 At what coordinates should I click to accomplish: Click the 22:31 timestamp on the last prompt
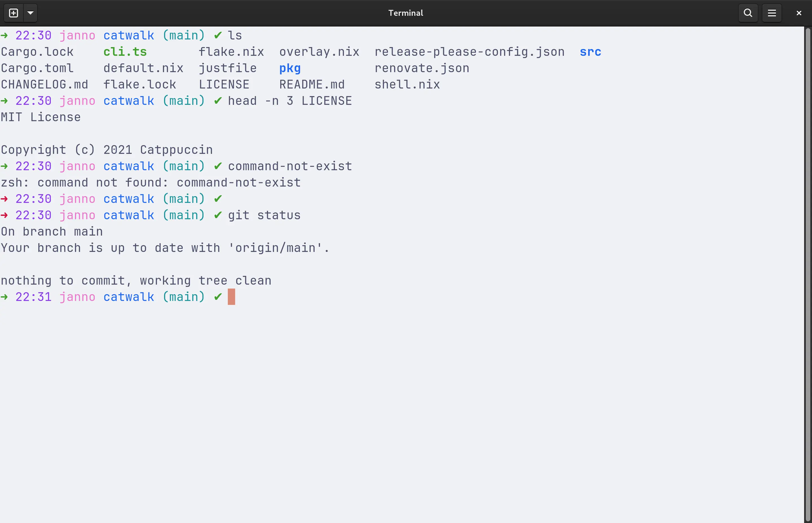click(33, 297)
